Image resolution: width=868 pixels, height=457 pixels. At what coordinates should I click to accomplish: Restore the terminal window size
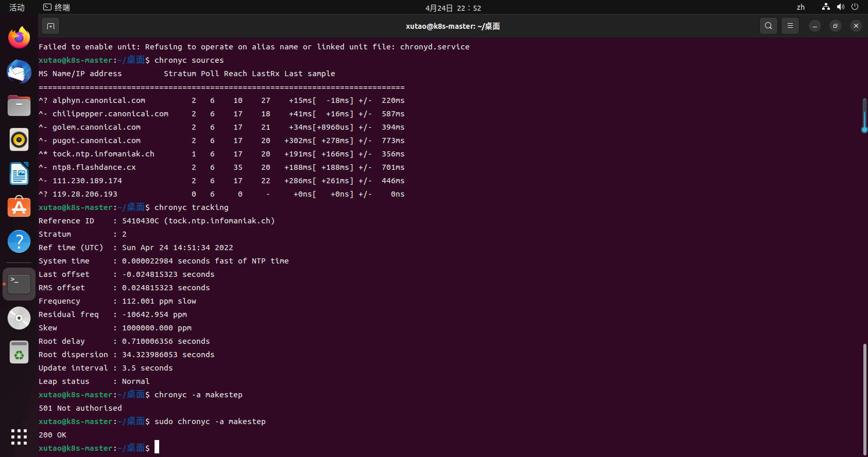click(x=836, y=26)
